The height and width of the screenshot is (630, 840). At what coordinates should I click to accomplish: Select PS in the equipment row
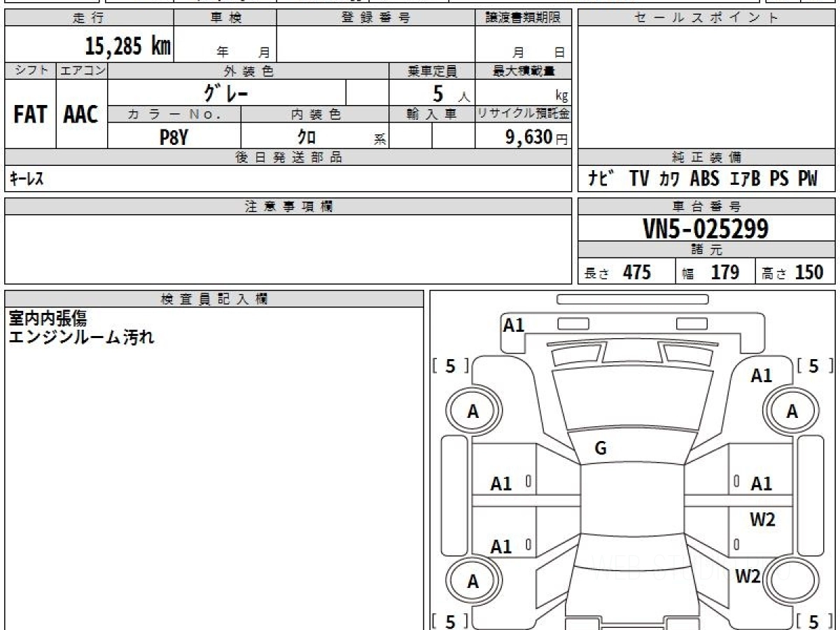coord(779,179)
